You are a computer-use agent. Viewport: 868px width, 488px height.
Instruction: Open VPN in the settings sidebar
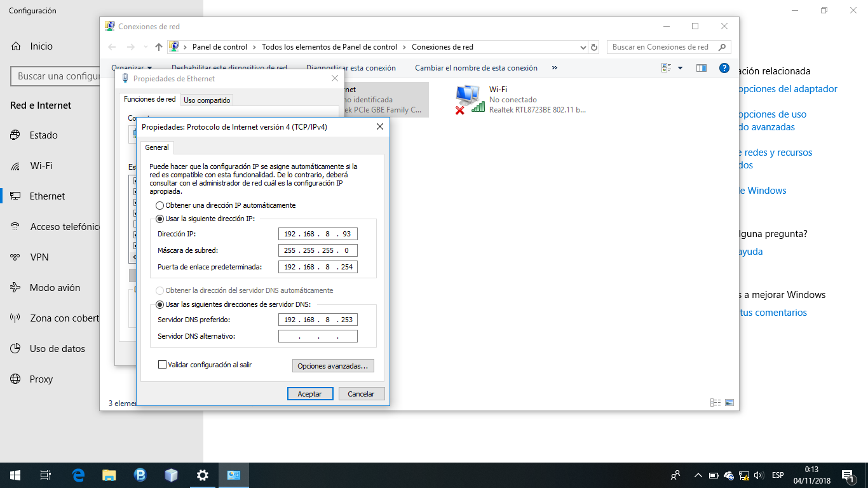39,257
